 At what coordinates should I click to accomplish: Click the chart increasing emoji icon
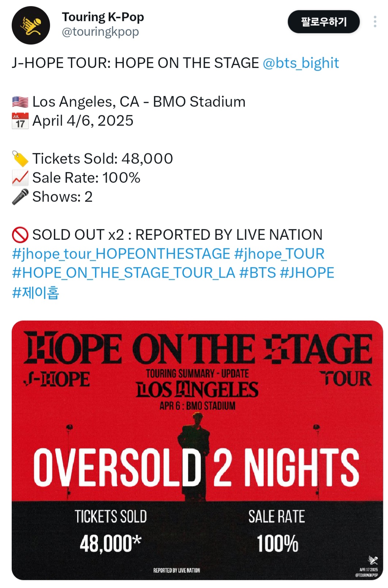point(20,178)
